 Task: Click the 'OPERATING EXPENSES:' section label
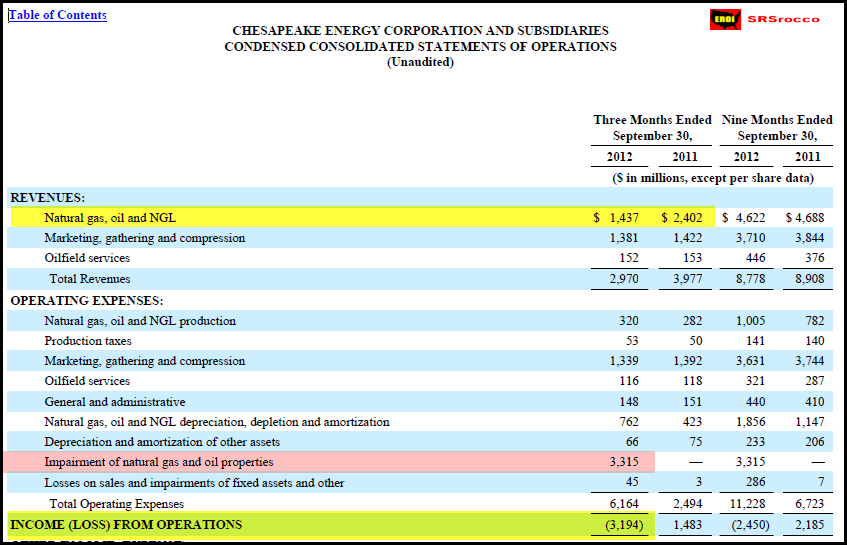(x=87, y=300)
